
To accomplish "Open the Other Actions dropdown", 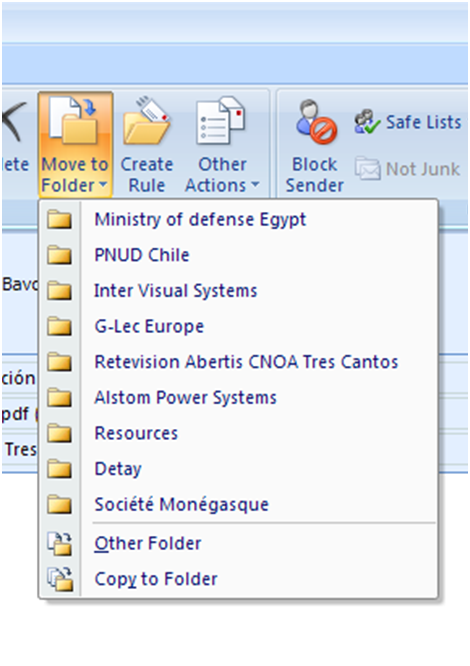I will click(x=222, y=144).
